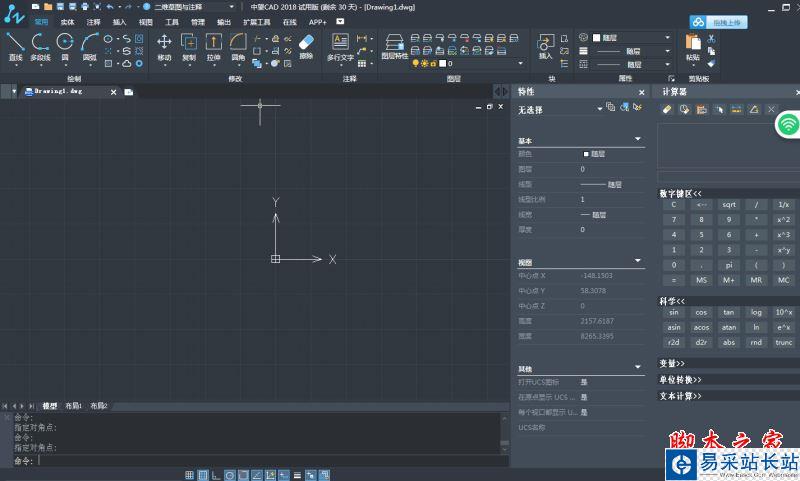Open the 注释 ribbon tab

click(x=93, y=22)
